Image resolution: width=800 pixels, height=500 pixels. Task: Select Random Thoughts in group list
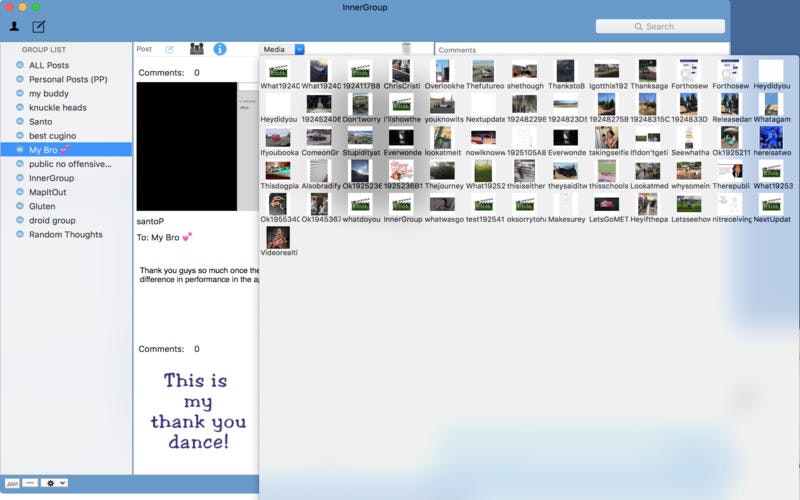(65, 234)
